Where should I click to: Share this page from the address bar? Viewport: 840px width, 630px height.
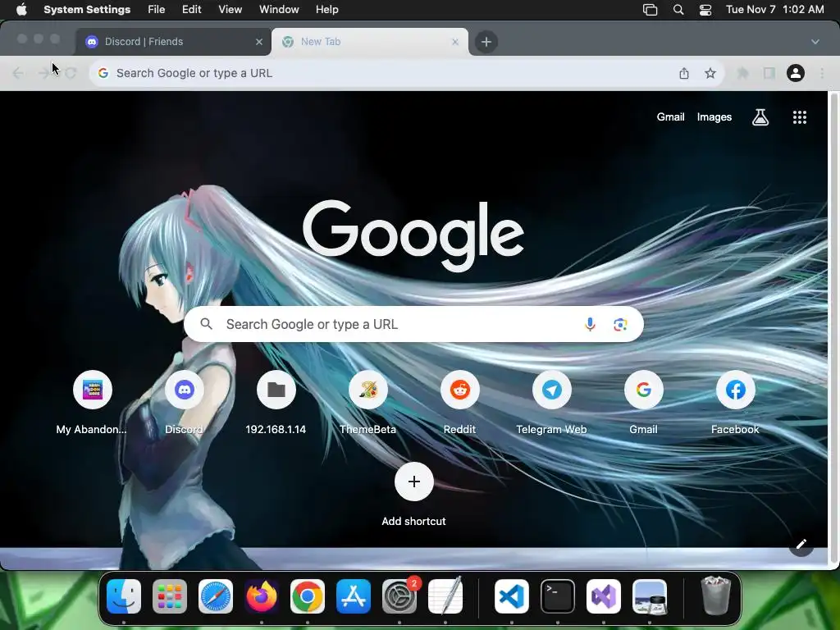tap(684, 73)
